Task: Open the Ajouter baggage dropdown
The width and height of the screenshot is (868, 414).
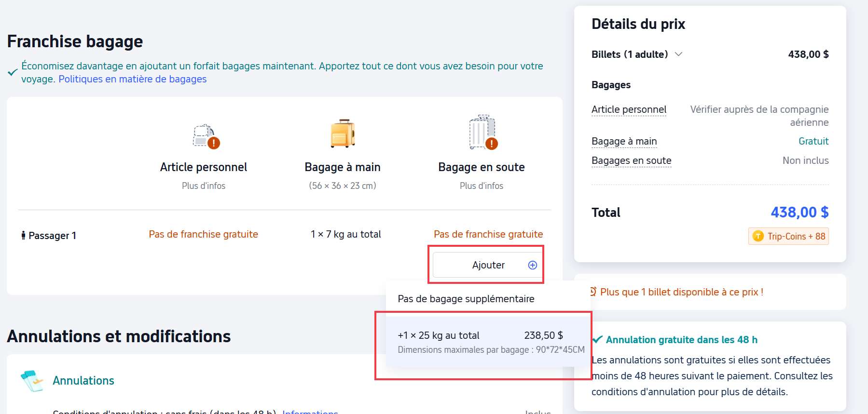Action: (488, 265)
